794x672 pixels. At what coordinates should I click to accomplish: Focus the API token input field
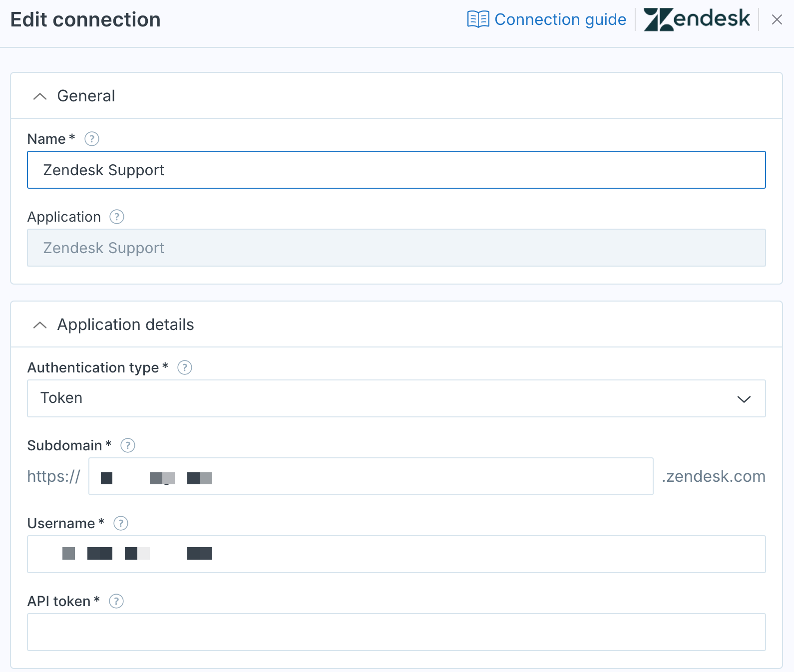pos(397,632)
